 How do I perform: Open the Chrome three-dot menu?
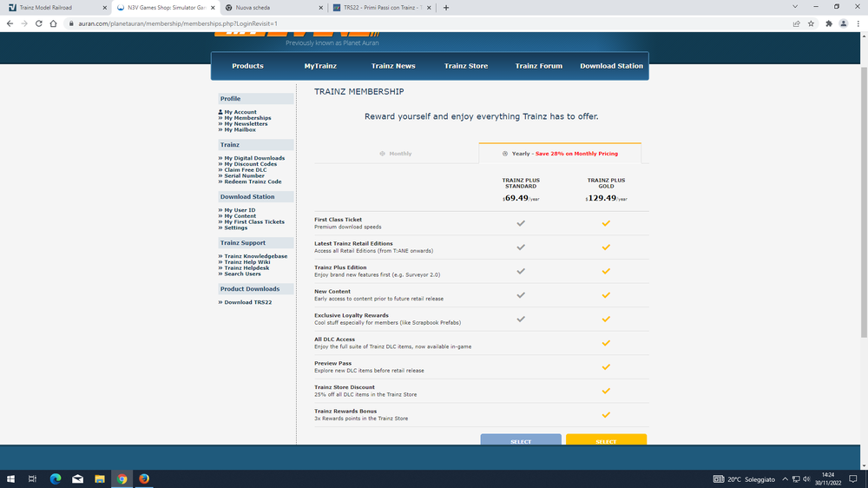coord(858,23)
